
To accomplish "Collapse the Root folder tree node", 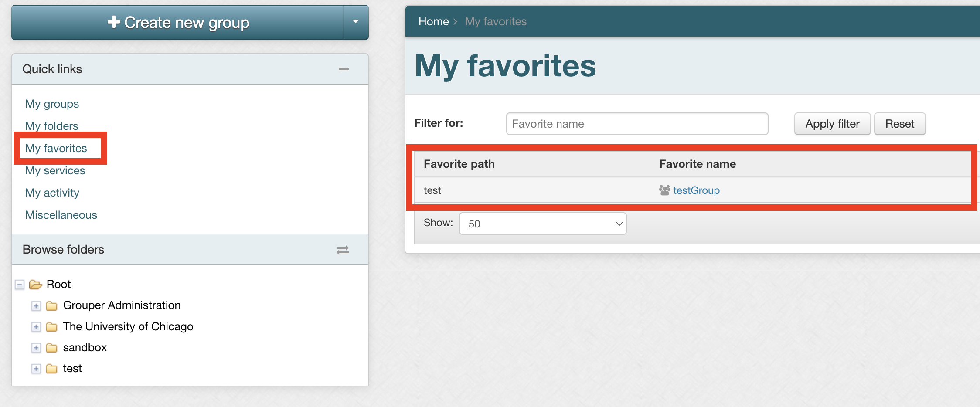I will [20, 285].
